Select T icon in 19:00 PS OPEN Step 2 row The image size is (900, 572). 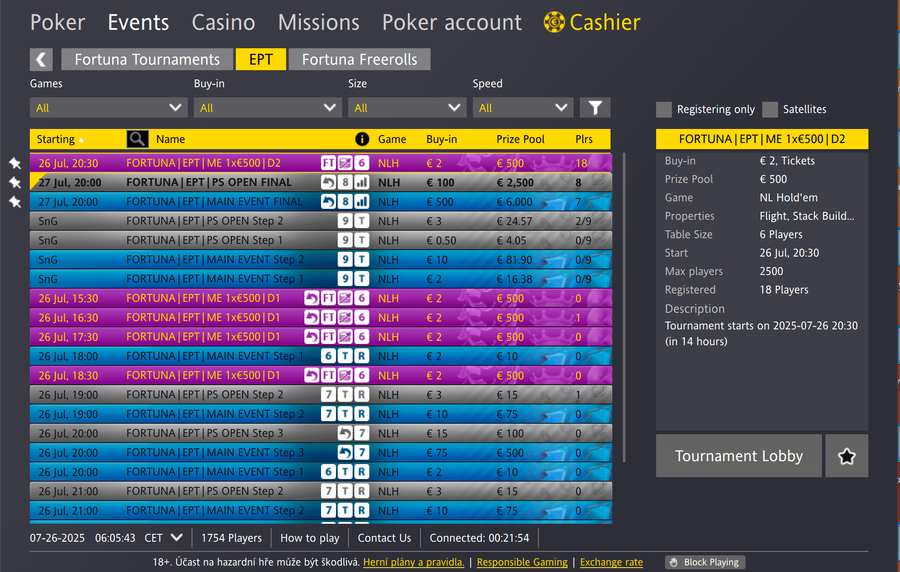(345, 395)
